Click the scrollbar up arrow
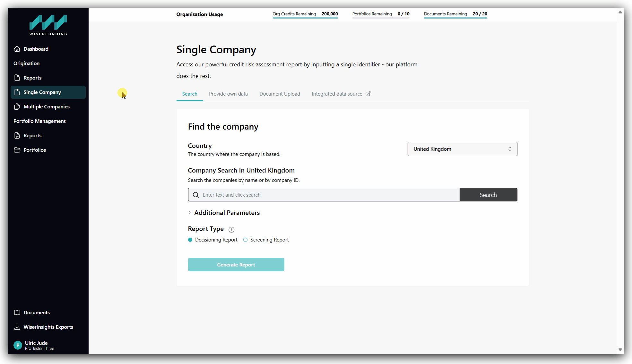The image size is (632, 364). (x=620, y=12)
